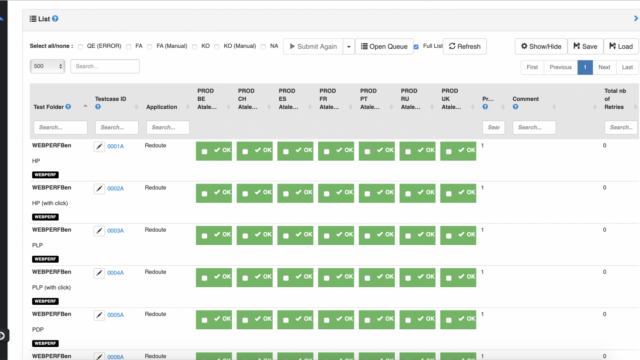Image resolution: width=640 pixels, height=360 pixels.
Task: Toggle the NA checkbox
Action: [x=263, y=47]
